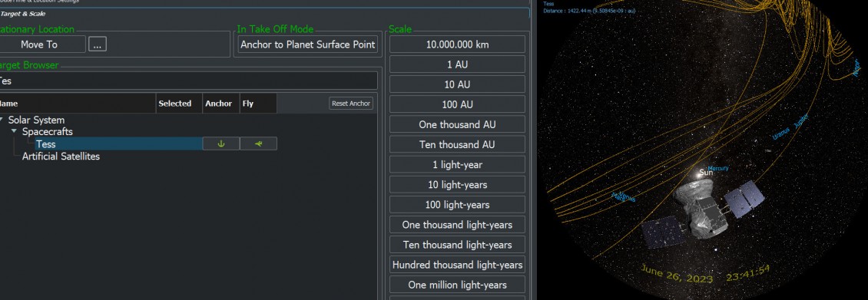The height and width of the screenshot is (300, 868).
Task: Choose the 100 AU scale
Action: tap(457, 104)
